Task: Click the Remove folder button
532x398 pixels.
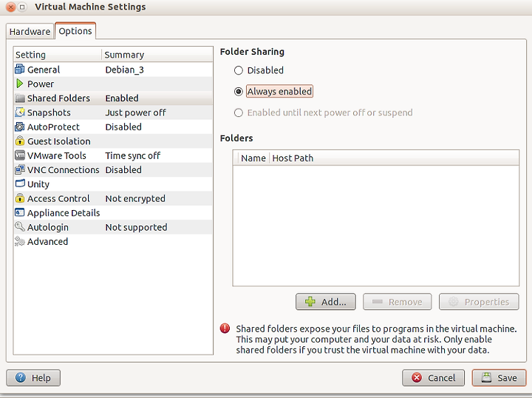Action: (x=398, y=302)
